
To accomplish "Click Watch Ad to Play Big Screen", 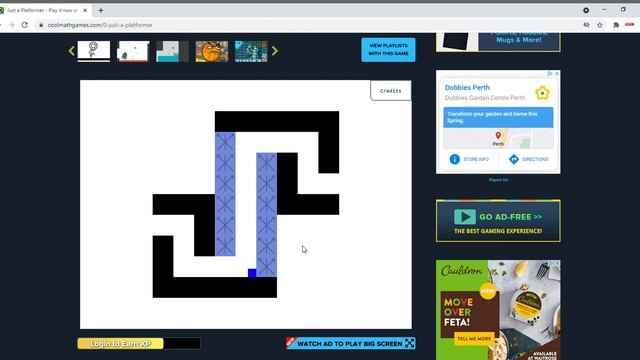I will click(351, 343).
